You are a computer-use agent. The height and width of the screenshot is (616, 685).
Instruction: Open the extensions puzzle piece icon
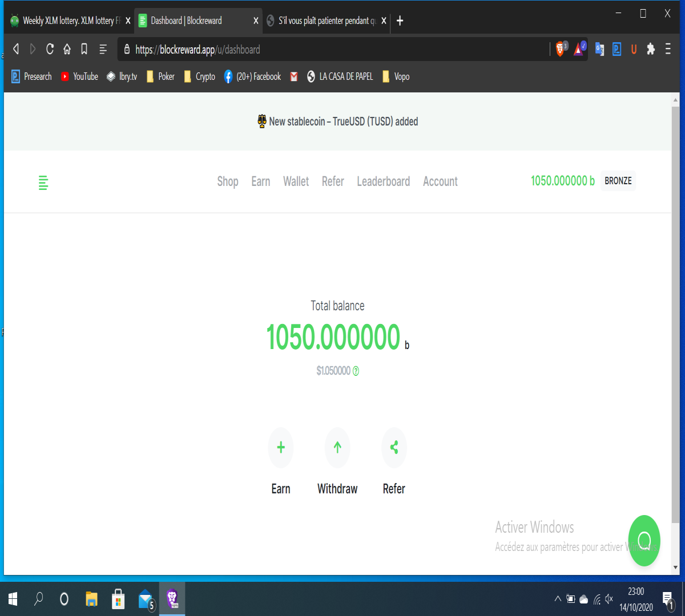[651, 49]
